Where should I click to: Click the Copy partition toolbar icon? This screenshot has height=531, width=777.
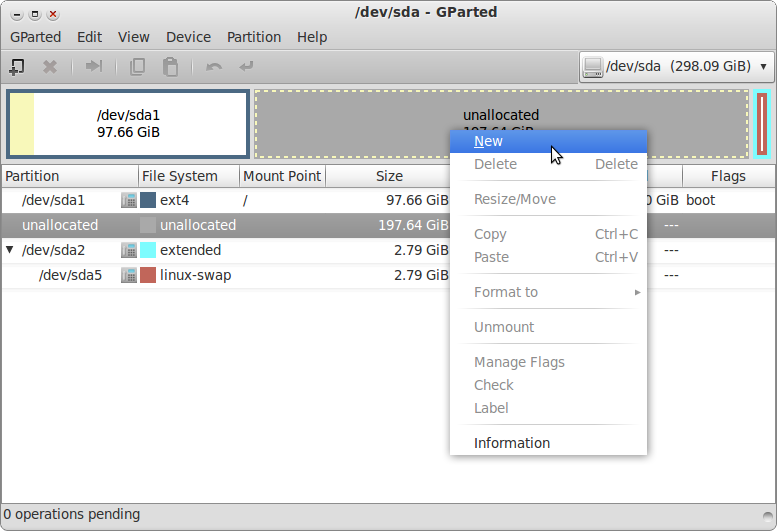click(x=137, y=66)
